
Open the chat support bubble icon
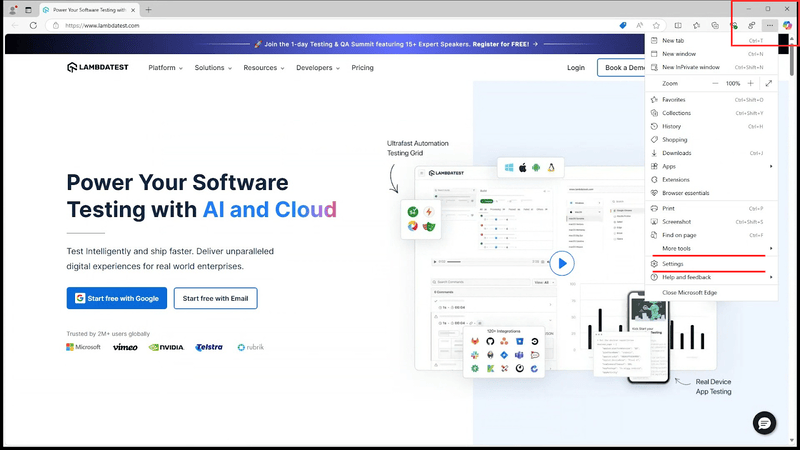pyautogui.click(x=765, y=421)
